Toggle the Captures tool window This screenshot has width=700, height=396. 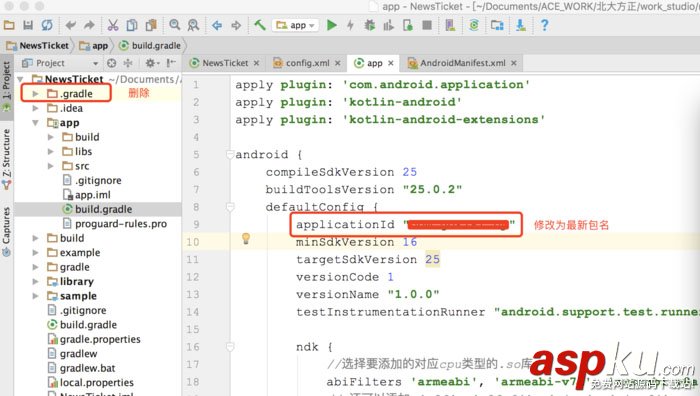click(x=6, y=231)
